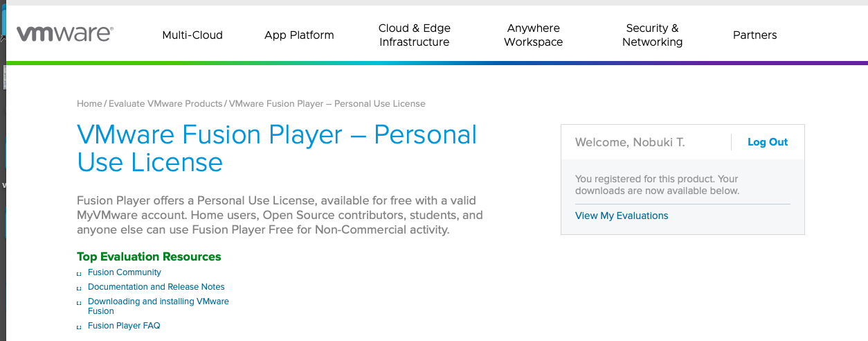Open Downloading and installing VMware Fusion
Image resolution: width=868 pixels, height=341 pixels.
coord(159,306)
